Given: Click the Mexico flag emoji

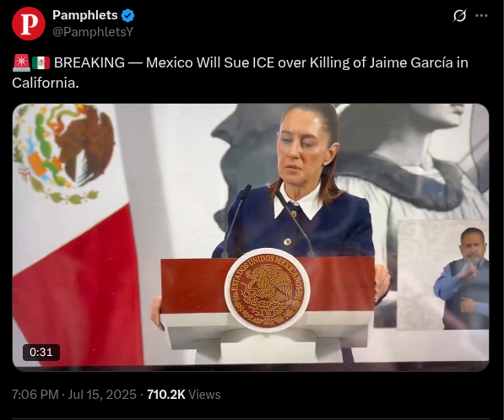Looking at the screenshot, I should pos(41,62).
